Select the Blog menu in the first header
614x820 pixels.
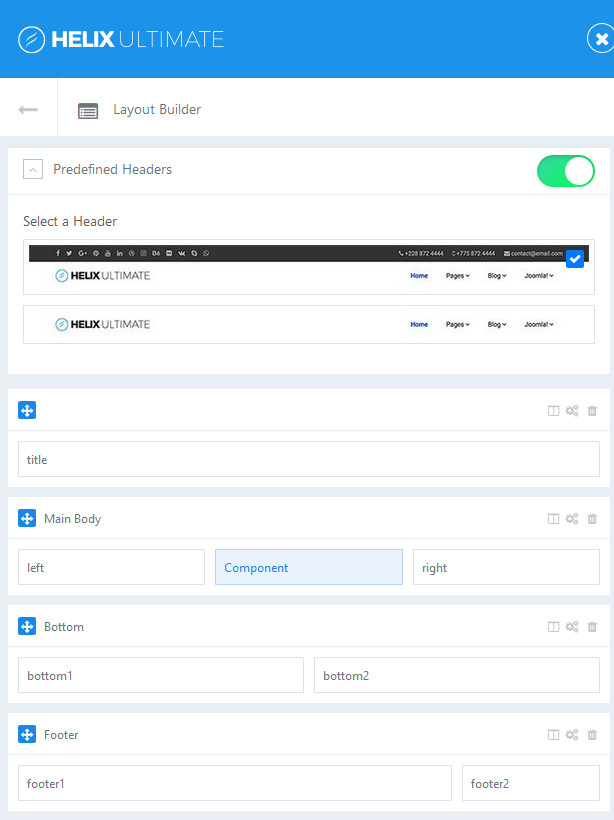(496, 275)
